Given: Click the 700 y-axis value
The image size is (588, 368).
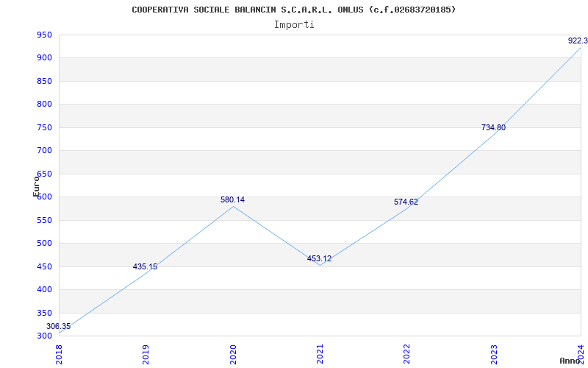Looking at the screenshot, I should coord(44,151).
